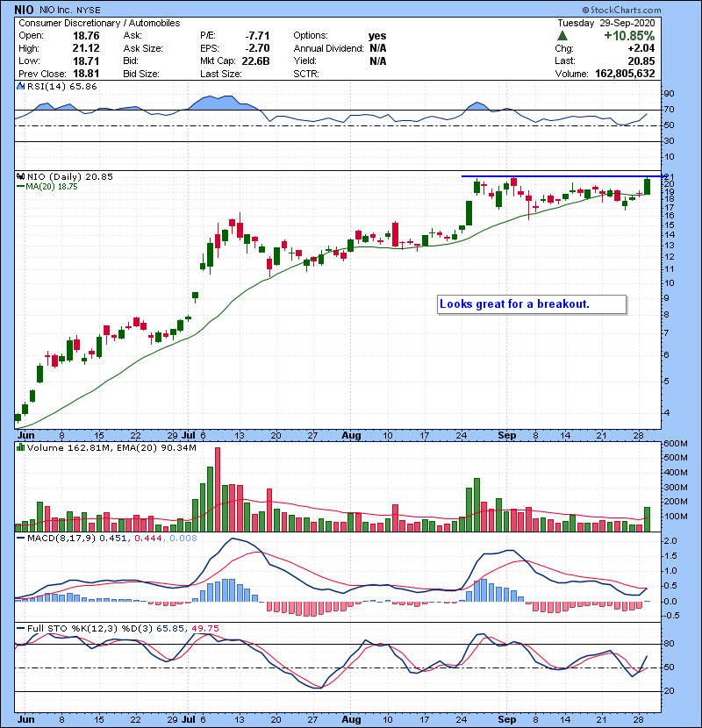Click the EPS value -2.70
The height and width of the screenshot is (728, 702).
pyautogui.click(x=257, y=48)
